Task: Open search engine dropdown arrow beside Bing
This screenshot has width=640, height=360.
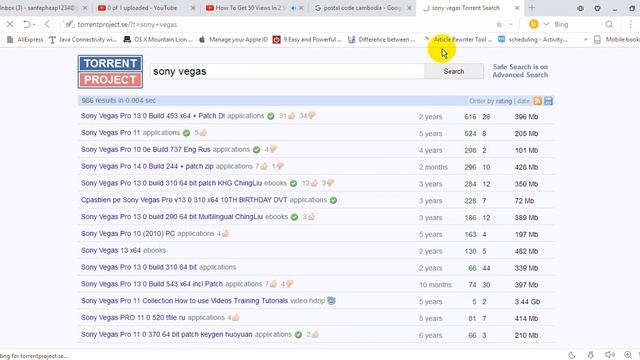Action: click(546, 24)
